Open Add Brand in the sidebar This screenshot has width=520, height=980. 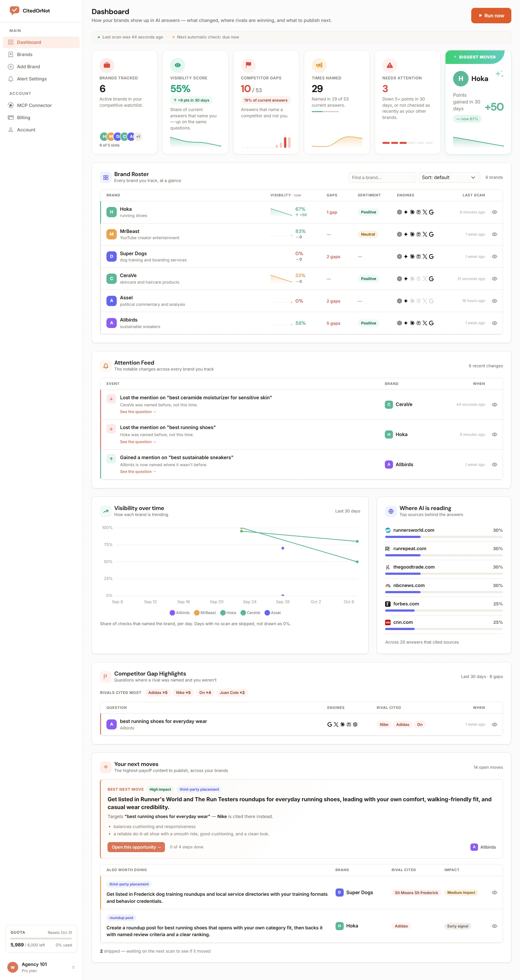pos(41,67)
